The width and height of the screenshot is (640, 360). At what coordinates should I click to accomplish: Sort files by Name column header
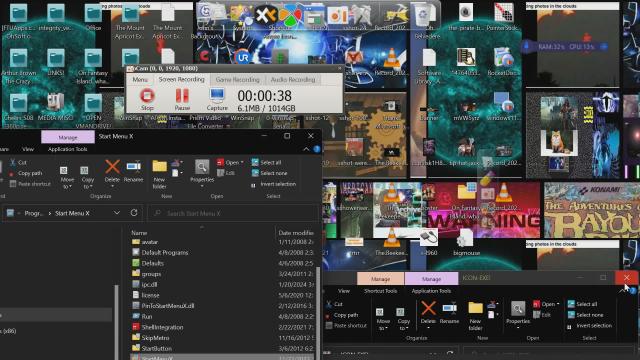coord(139,233)
